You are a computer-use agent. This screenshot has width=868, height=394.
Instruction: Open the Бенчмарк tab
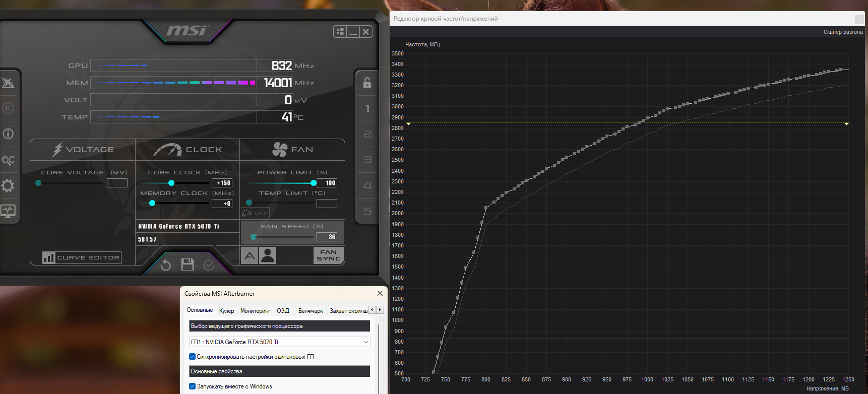point(311,311)
